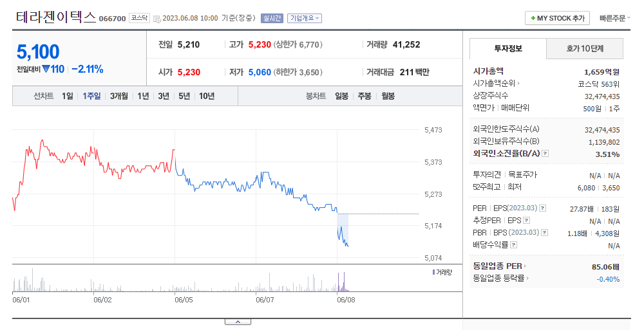Click the 06/05 date marker on chart axis
The width and height of the screenshot is (644, 330).
click(x=184, y=300)
